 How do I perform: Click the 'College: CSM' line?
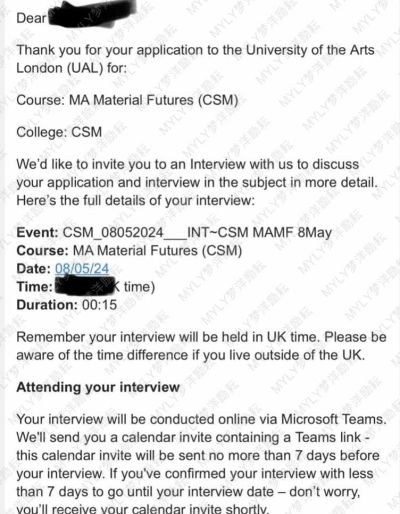pos(59,132)
